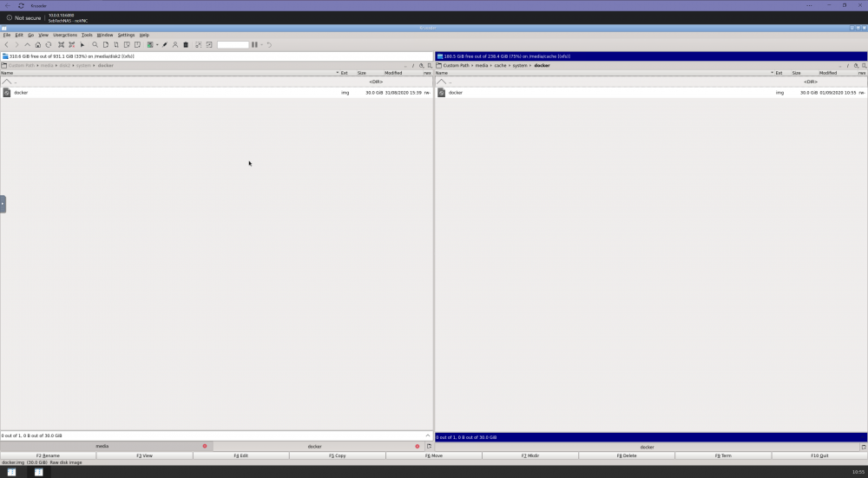Expand the chevron in left panel status bar

(x=428, y=435)
